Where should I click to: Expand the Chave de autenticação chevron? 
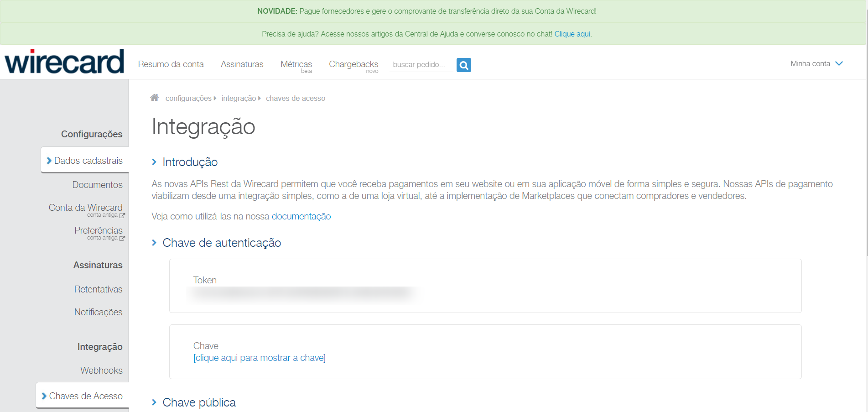tap(154, 243)
